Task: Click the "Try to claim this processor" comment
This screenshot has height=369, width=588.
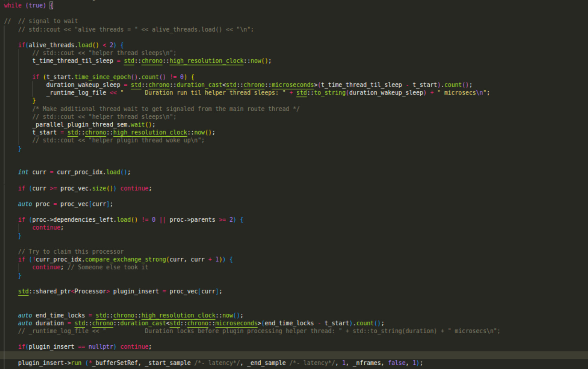Action: click(71, 251)
